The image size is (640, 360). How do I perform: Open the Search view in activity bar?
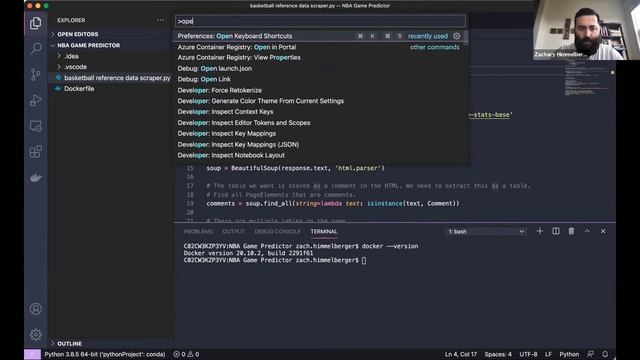(x=36, y=49)
